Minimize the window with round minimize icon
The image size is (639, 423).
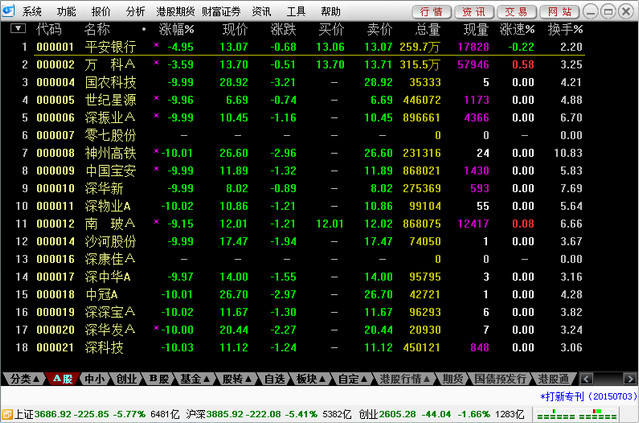click(591, 11)
